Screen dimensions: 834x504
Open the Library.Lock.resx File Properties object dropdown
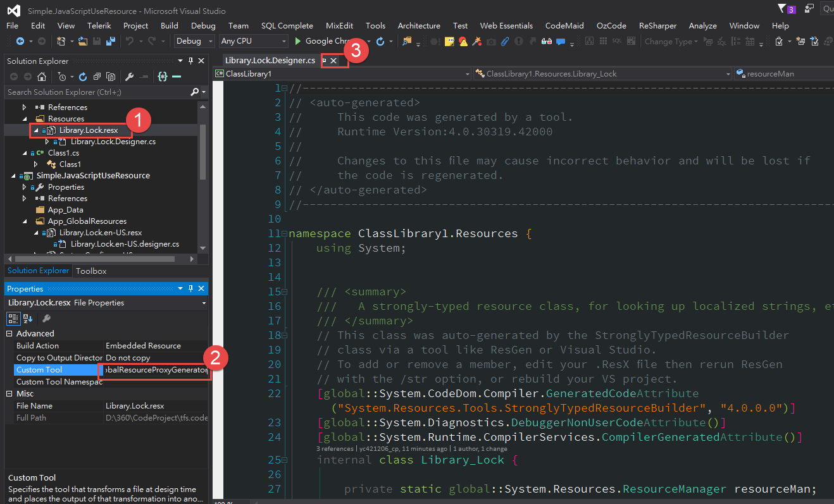106,303
